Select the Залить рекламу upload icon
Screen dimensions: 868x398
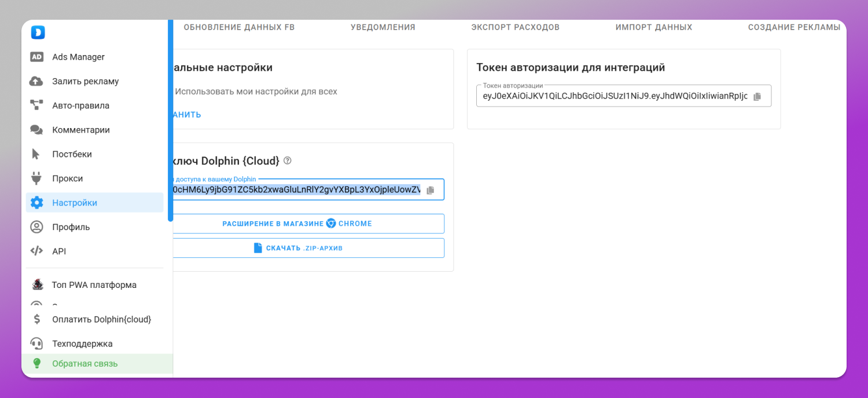[x=36, y=81]
